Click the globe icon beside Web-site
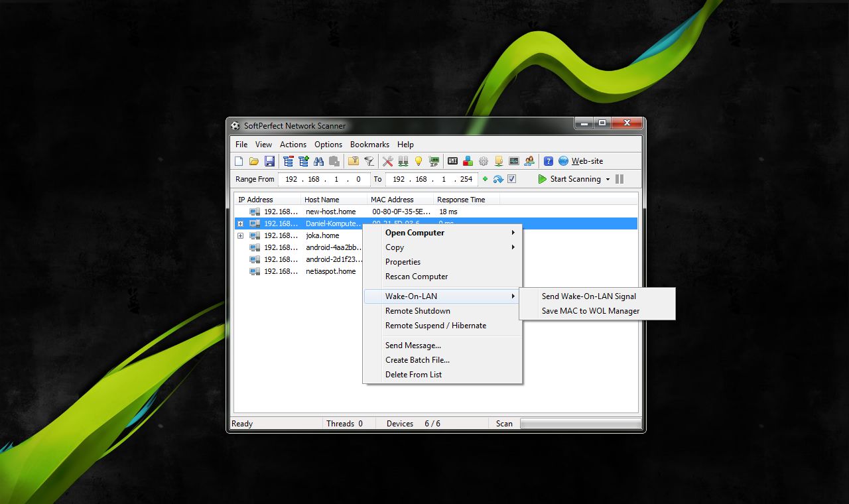 pos(563,161)
